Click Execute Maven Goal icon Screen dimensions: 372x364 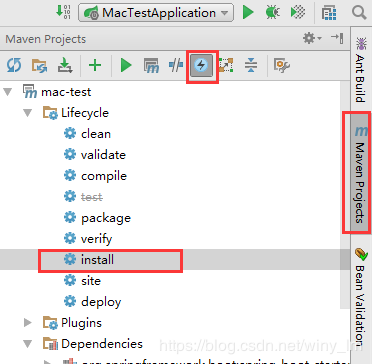tap(151, 65)
